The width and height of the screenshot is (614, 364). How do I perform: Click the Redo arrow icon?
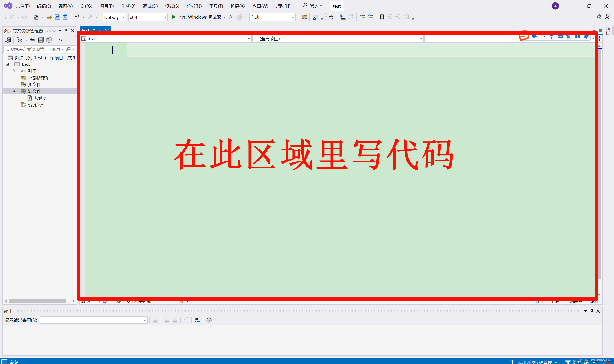tap(90, 17)
